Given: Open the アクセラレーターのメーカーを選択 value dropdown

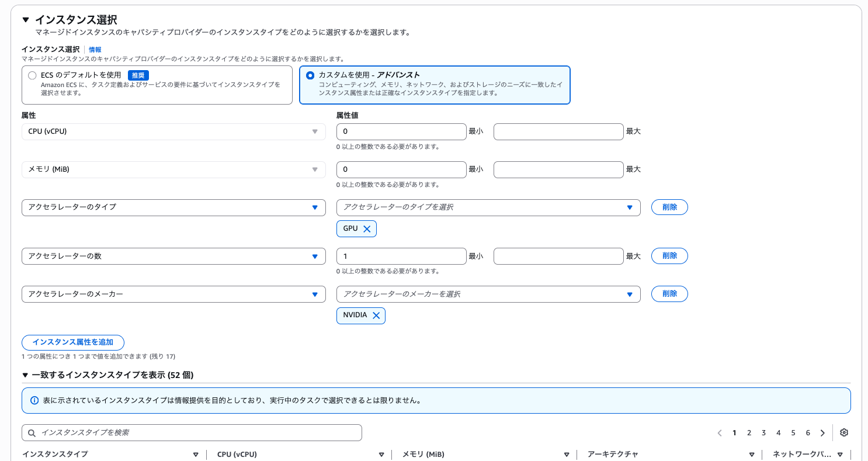Looking at the screenshot, I should (488, 294).
